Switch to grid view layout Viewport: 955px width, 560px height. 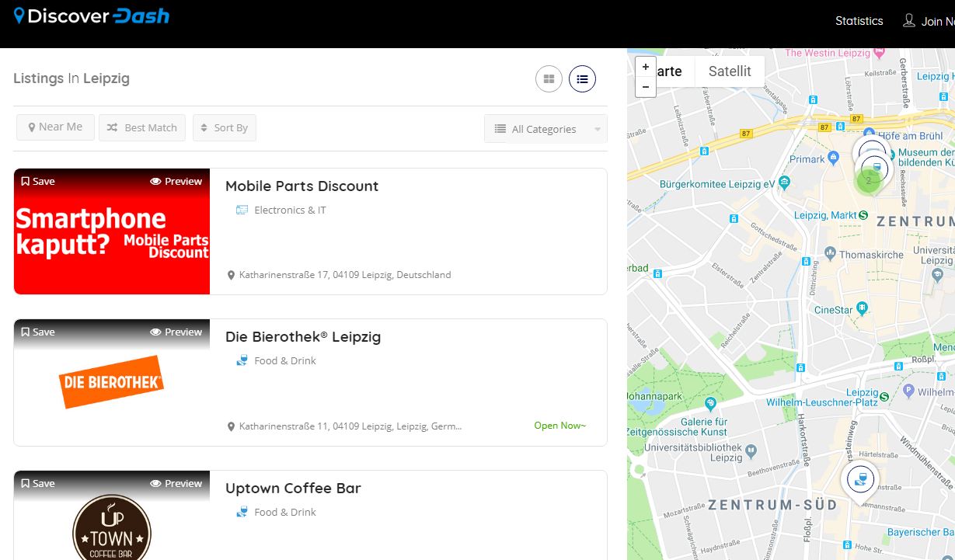(549, 78)
